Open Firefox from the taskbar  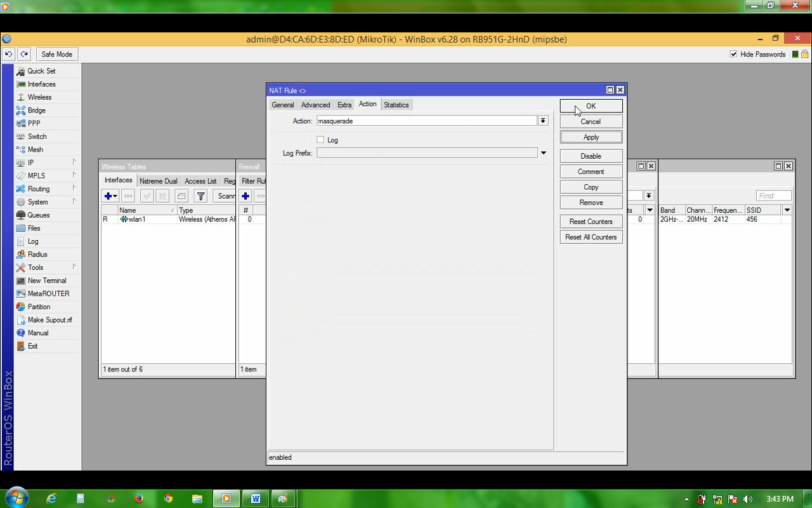[139, 498]
